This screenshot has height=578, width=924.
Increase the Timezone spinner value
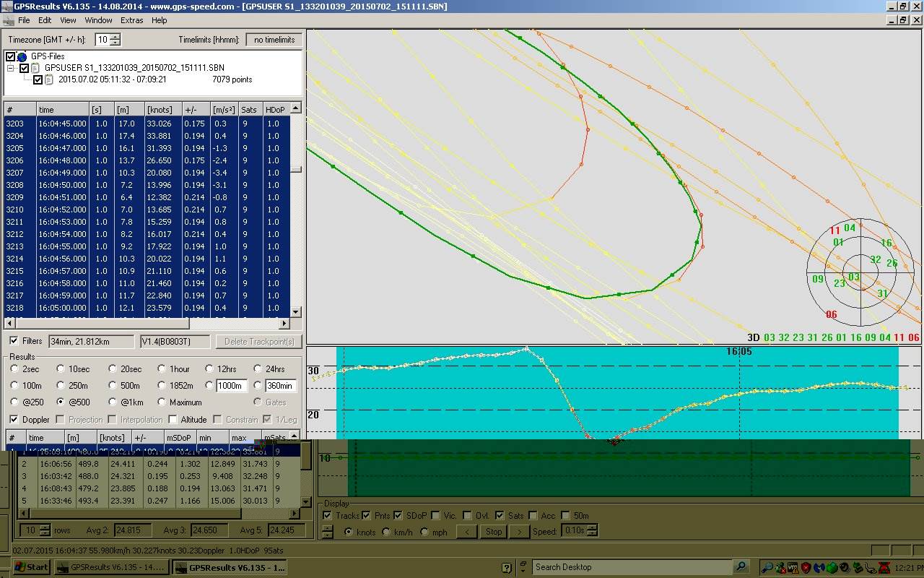(115, 37)
